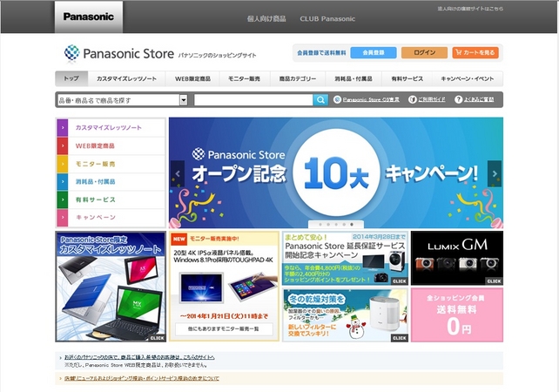The height and width of the screenshot is (392, 559).
Task: Open the 送料無料 0円 pink tile
Action: click(457, 315)
